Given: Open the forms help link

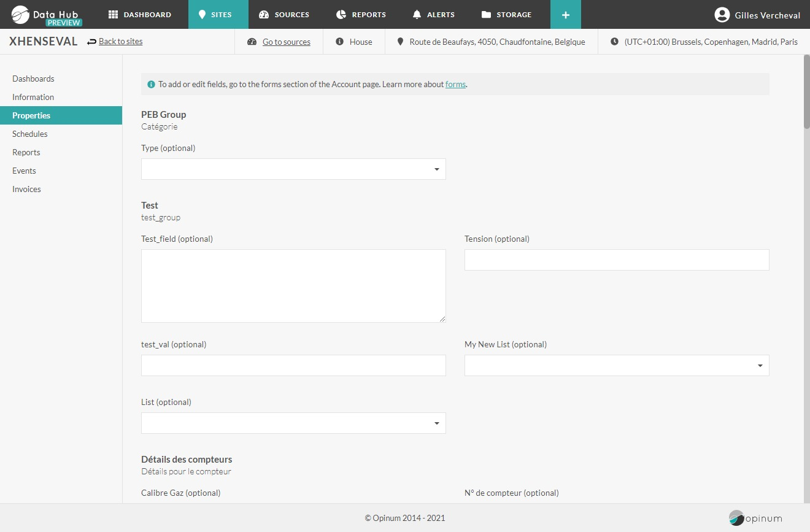Looking at the screenshot, I should click(455, 85).
